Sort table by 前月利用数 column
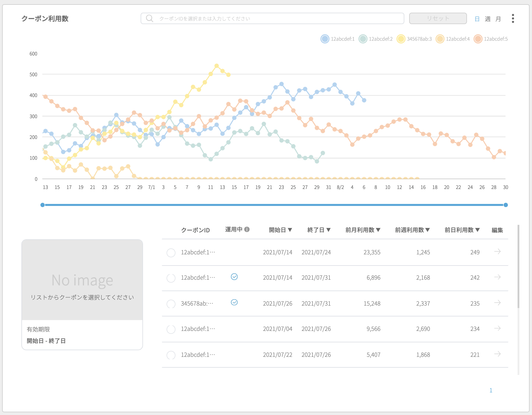The image size is (532, 415). click(363, 230)
